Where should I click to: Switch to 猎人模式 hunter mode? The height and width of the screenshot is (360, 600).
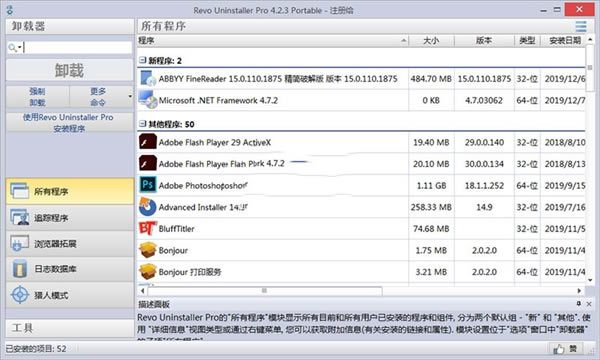70,295
